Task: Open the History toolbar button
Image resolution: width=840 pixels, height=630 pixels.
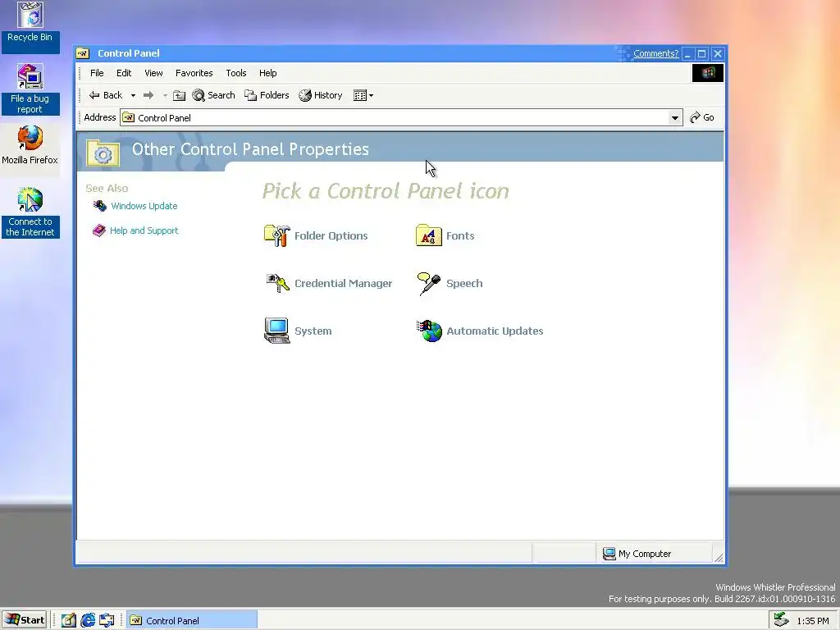Action: pos(321,95)
